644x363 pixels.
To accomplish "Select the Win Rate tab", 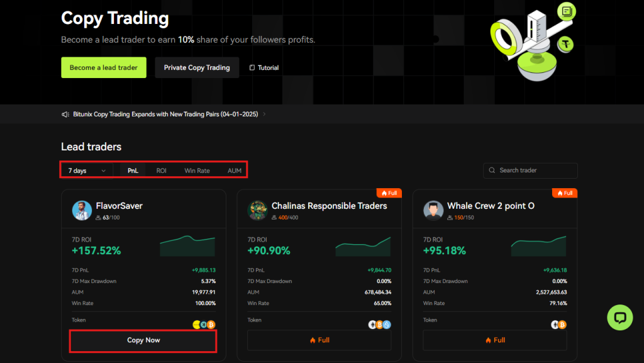I will tap(197, 170).
